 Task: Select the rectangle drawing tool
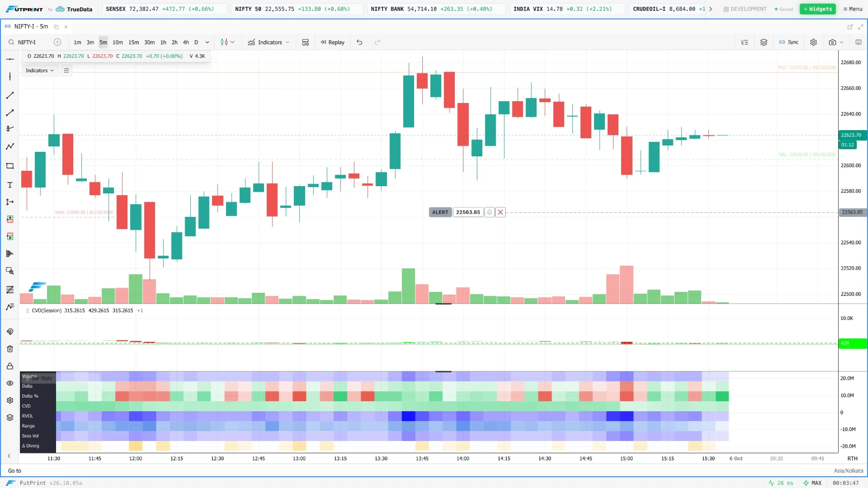point(10,166)
